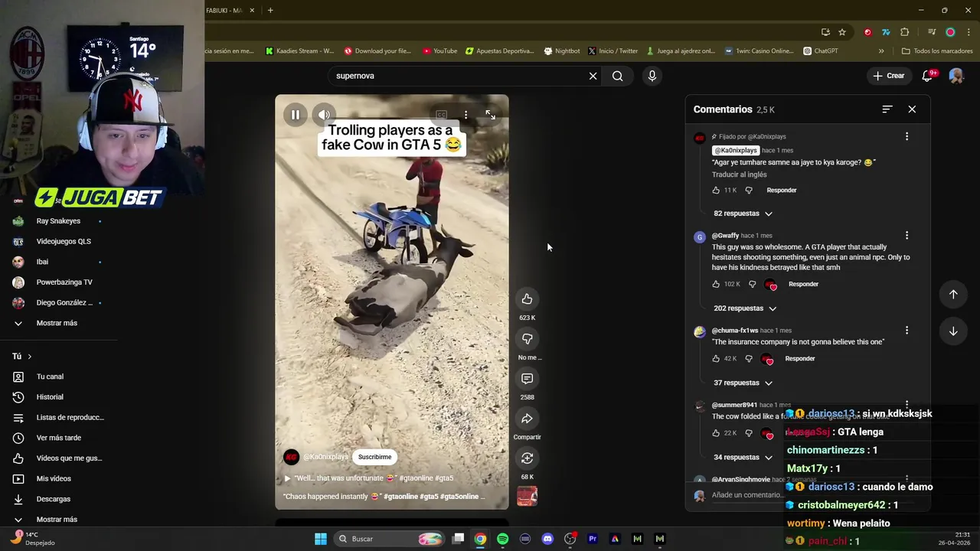The height and width of the screenshot is (551, 980).
Task: Expand 202 respuestas replies
Action: (x=745, y=308)
